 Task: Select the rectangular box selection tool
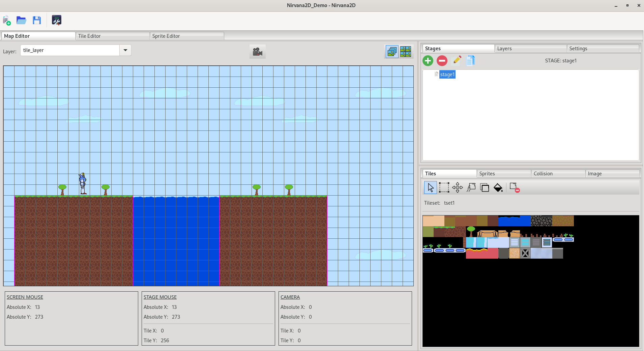[444, 187]
